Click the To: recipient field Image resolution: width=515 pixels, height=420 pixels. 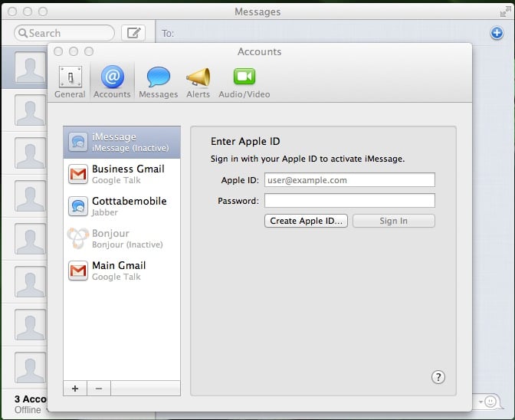click(322, 33)
